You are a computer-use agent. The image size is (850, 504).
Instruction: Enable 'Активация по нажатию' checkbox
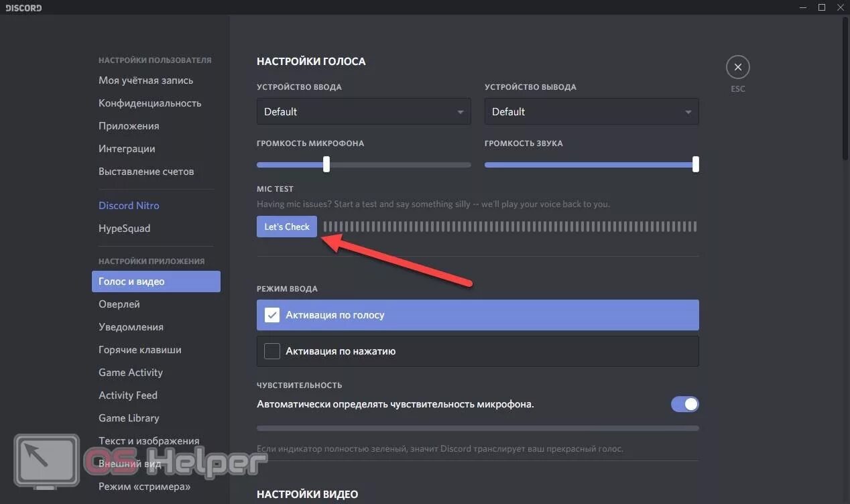pyautogui.click(x=271, y=351)
